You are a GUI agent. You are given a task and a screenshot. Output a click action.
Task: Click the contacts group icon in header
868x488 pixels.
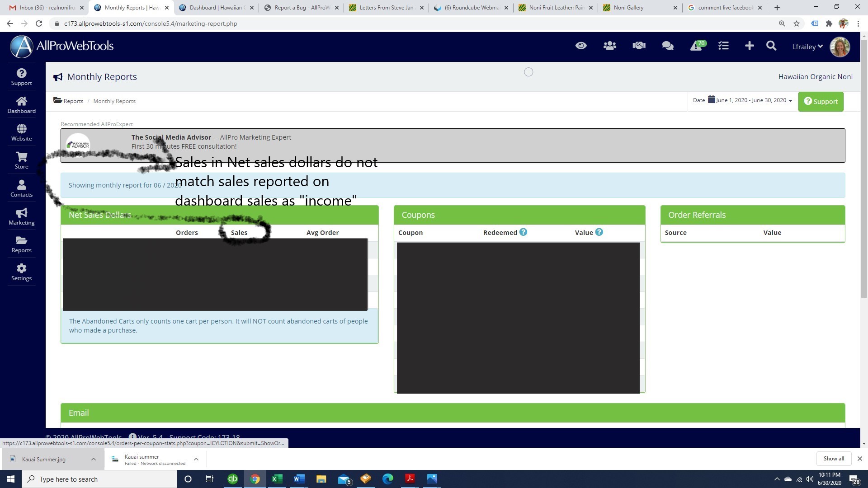[x=610, y=46]
